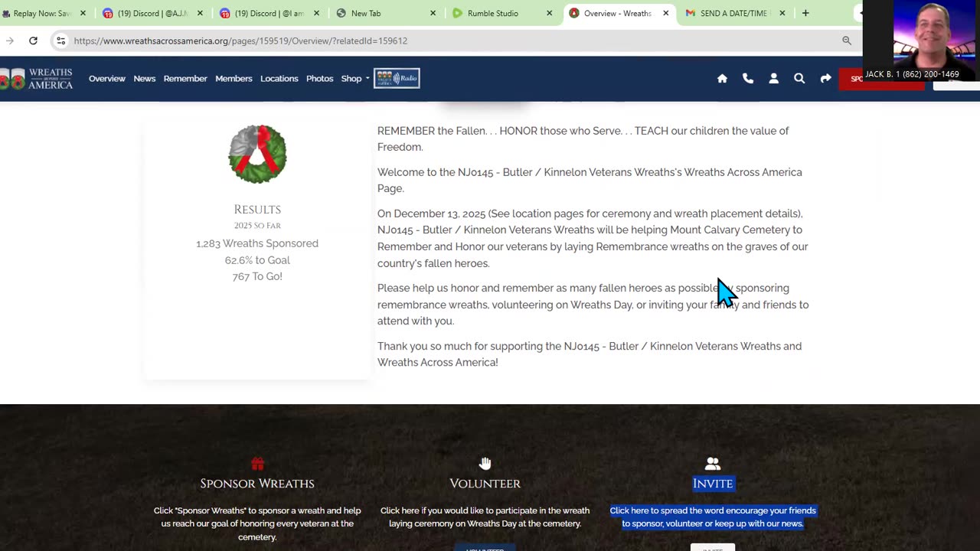Open the News nav item
This screenshot has height=551, width=980.
[x=145, y=78]
